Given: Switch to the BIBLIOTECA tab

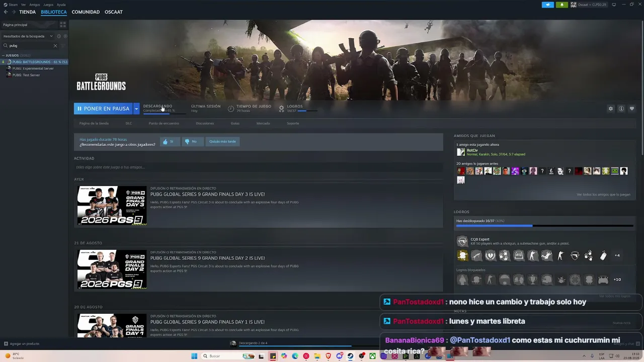Looking at the screenshot, I should [54, 12].
